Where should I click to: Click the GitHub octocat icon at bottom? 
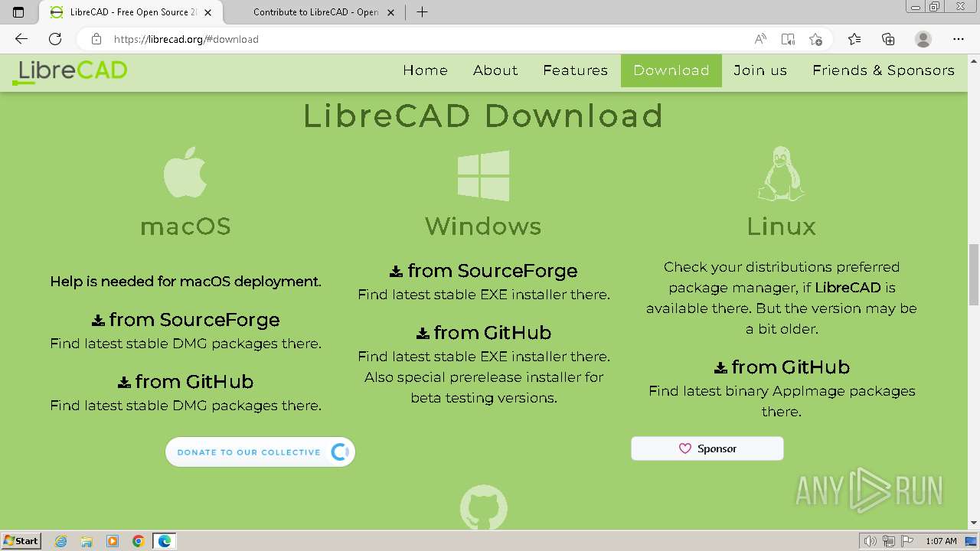click(x=483, y=507)
